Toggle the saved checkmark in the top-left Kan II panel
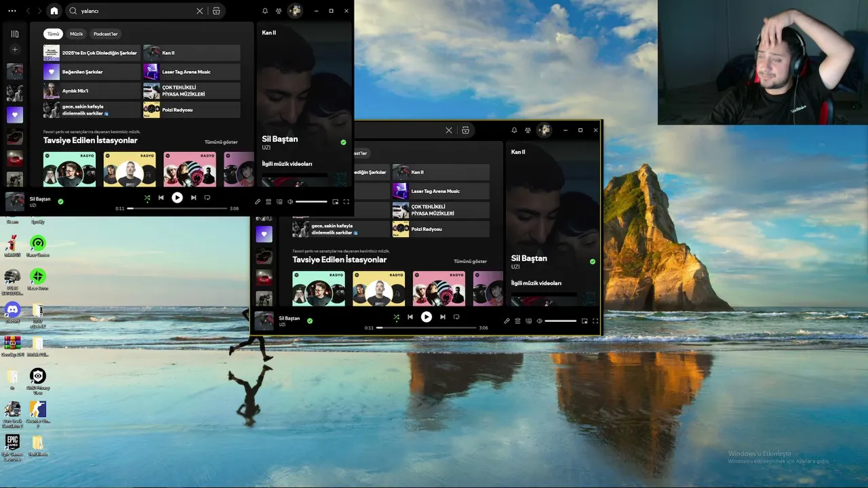The image size is (868, 488). (x=343, y=142)
